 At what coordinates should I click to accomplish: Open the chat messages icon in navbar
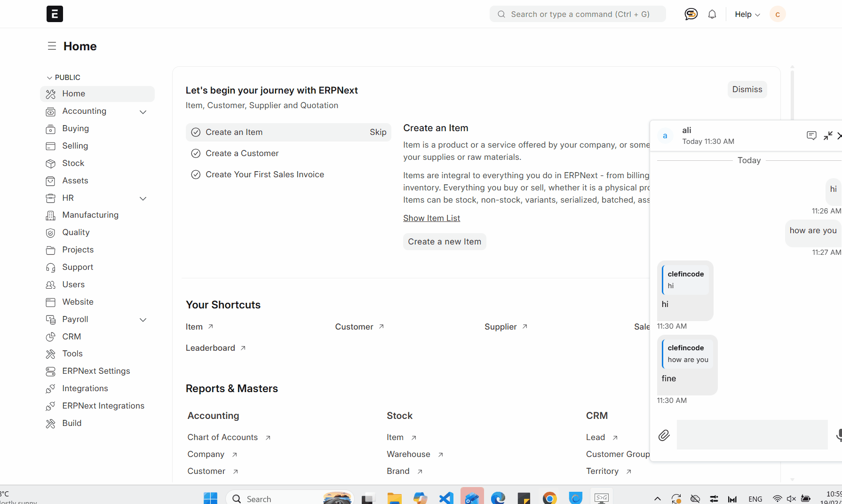coord(691,14)
